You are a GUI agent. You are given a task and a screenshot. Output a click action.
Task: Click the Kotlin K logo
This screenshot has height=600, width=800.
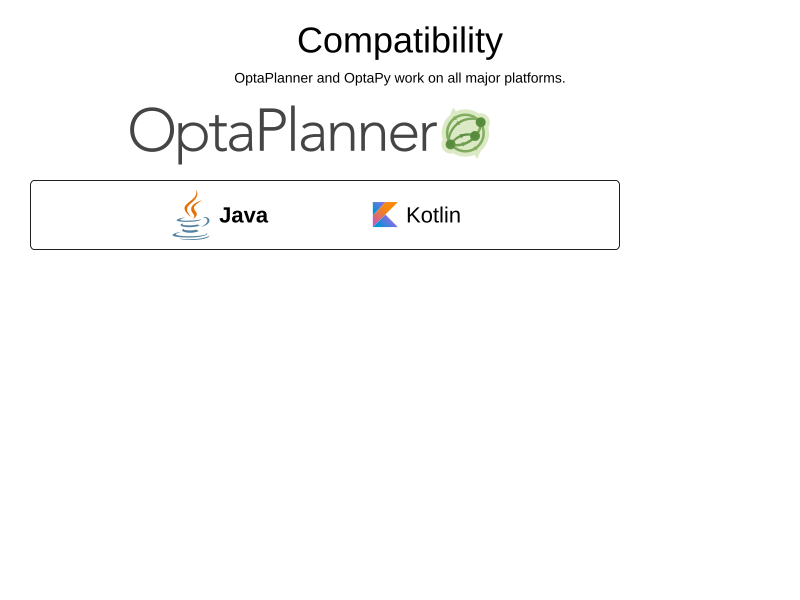click(x=385, y=215)
